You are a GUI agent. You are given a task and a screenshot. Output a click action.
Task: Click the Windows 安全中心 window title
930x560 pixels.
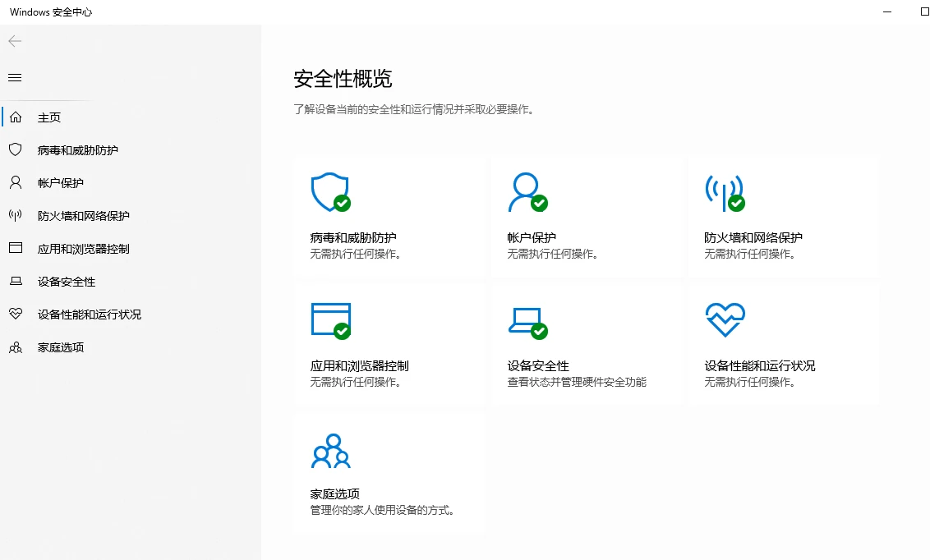tap(51, 11)
